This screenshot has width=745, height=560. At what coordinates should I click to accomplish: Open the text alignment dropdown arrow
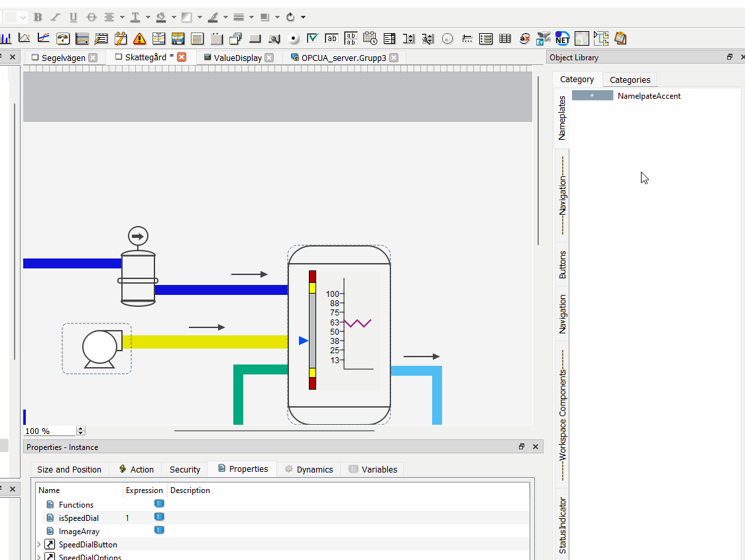(121, 17)
